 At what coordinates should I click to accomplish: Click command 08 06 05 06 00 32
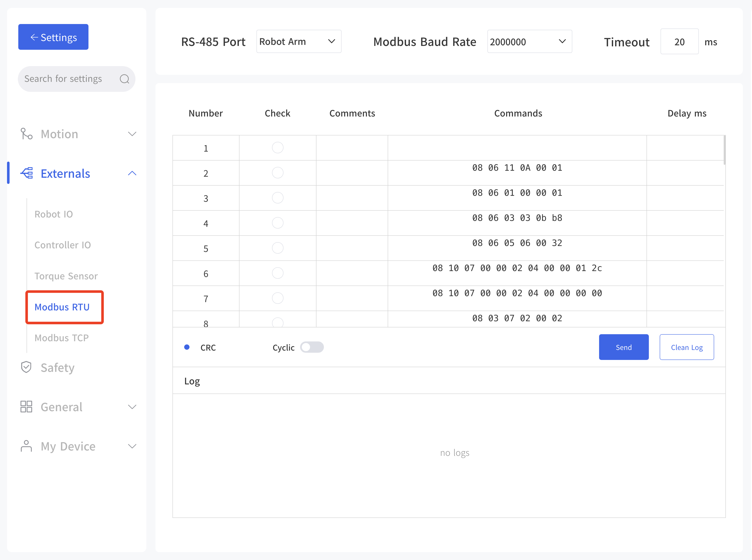517,243
